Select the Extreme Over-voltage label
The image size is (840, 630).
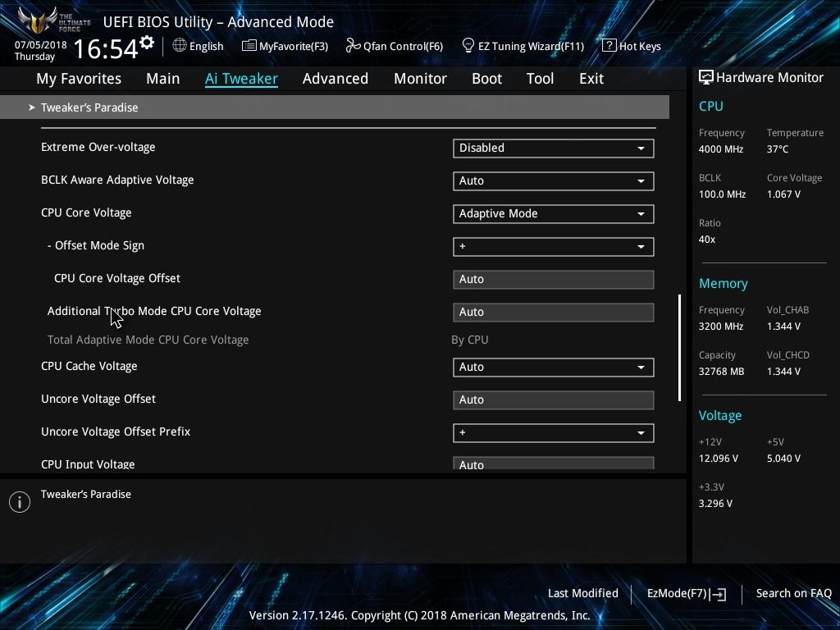[x=98, y=147]
